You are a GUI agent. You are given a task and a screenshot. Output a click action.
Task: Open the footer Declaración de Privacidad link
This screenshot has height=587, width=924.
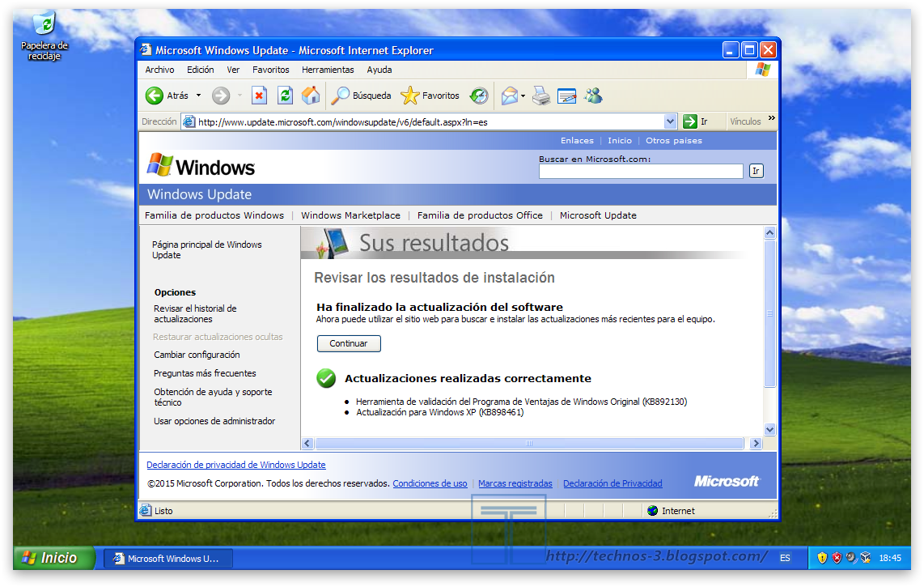coord(612,483)
